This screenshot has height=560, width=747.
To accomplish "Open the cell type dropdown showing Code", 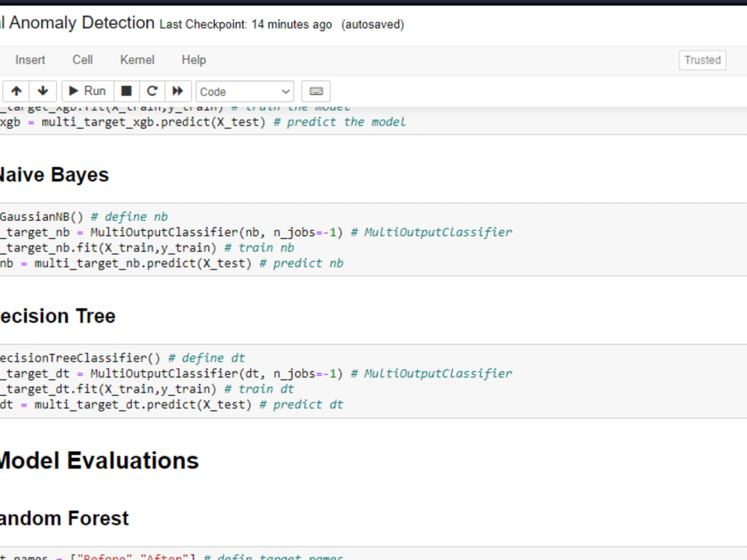I will pos(244,90).
